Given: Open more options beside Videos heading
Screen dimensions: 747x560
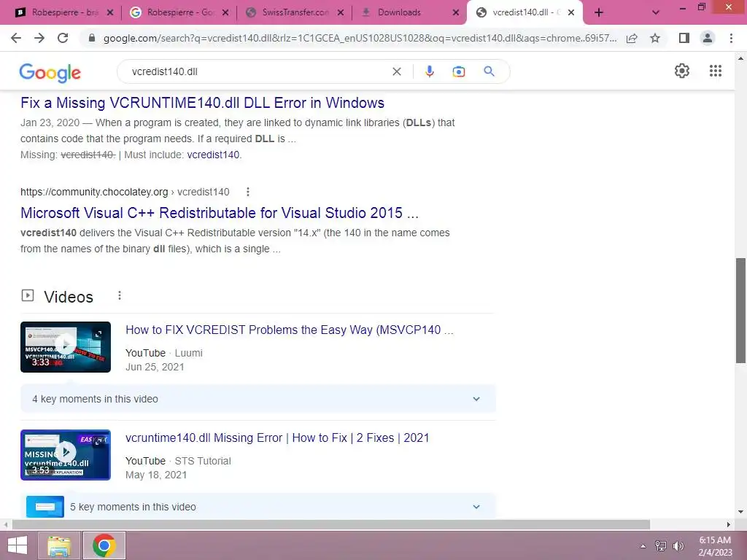Looking at the screenshot, I should [x=120, y=296].
